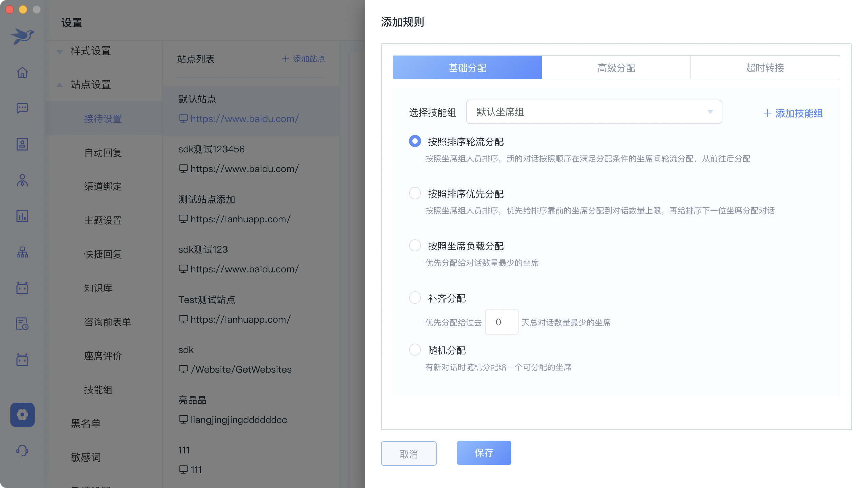868x488 pixels.
Task: Open the form with clock icon
Action: 22,324
